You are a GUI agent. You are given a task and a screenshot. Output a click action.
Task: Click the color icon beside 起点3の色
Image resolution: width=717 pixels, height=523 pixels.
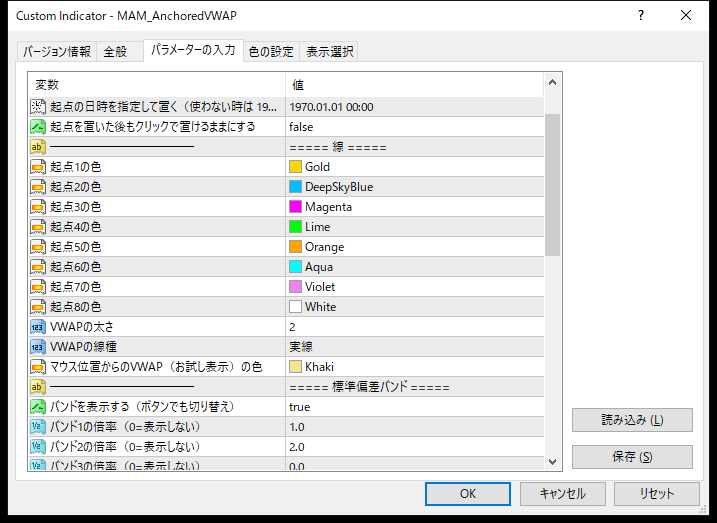pos(38,207)
